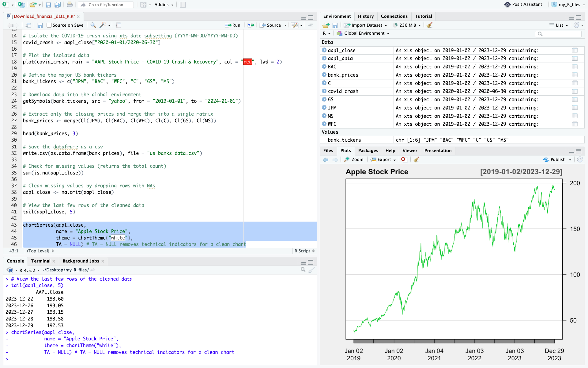Open the Packages tab
Viewport: 588px width, 368px height.
tap(368, 151)
